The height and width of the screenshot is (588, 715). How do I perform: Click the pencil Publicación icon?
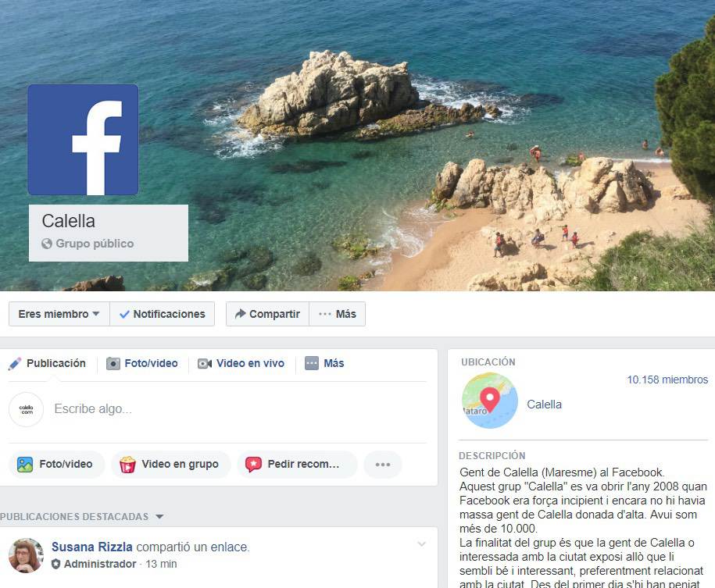point(15,364)
